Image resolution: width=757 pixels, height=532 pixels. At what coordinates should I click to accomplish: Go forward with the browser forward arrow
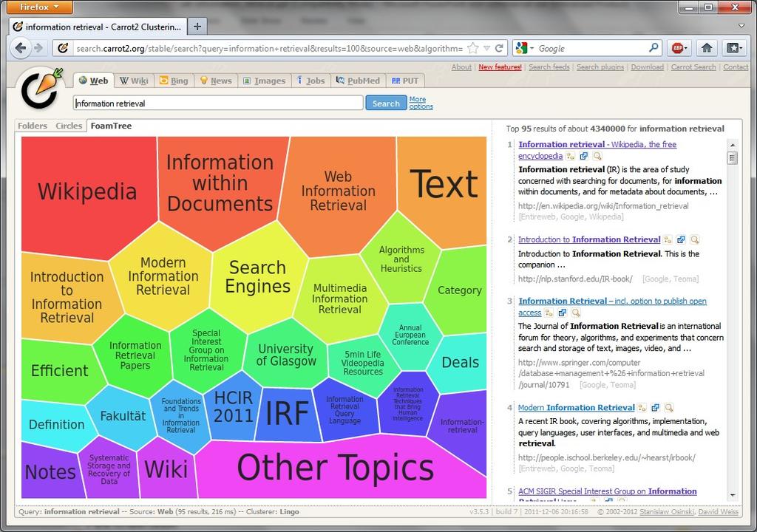click(38, 48)
